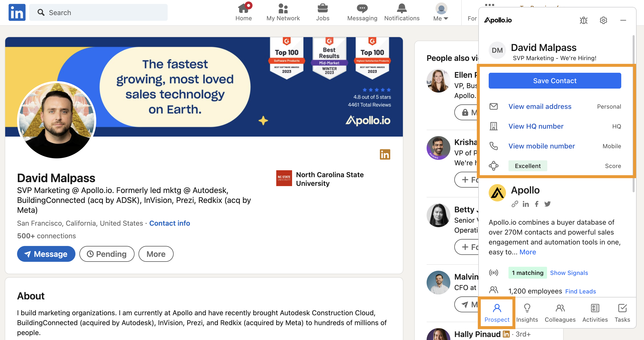The image size is (644, 340).
Task: Click the Save Contact button
Action: click(555, 81)
